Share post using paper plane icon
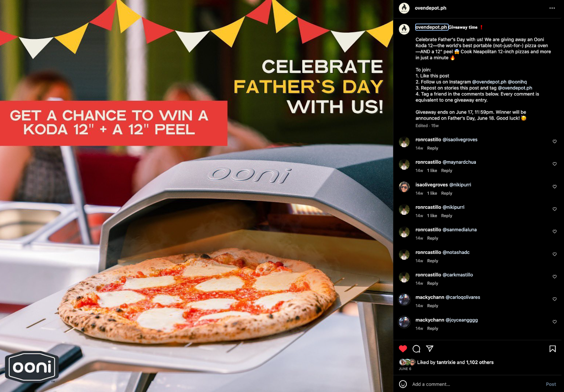Image resolution: width=564 pixels, height=392 pixels. click(430, 349)
